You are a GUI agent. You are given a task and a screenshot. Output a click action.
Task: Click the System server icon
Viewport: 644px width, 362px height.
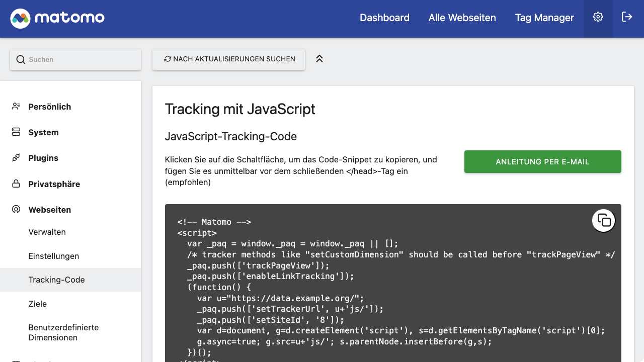16,132
